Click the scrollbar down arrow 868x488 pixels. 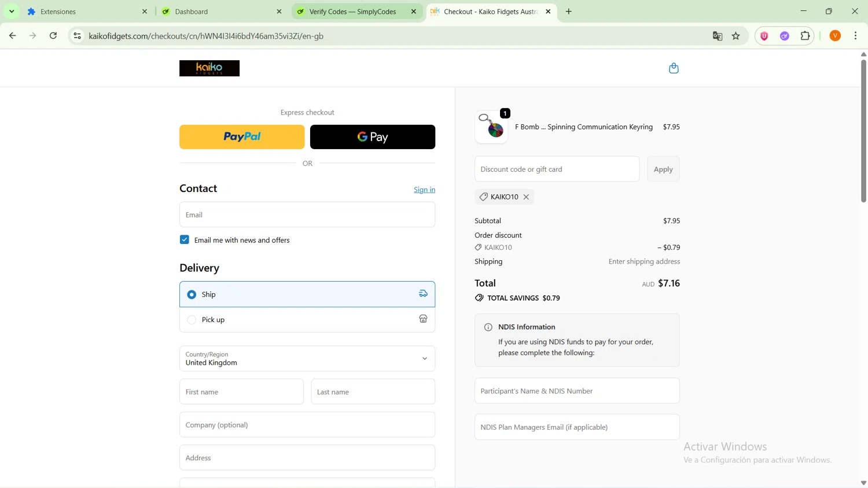863,483
